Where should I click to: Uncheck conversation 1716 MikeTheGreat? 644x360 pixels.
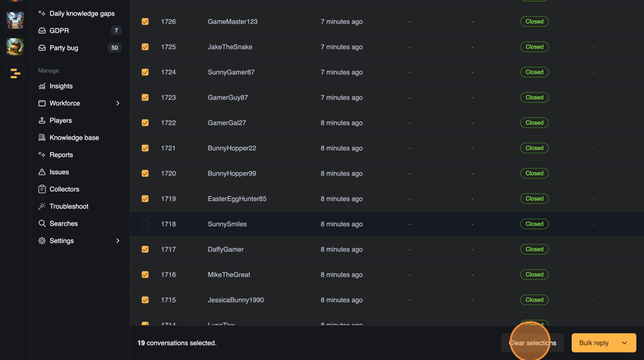point(145,274)
